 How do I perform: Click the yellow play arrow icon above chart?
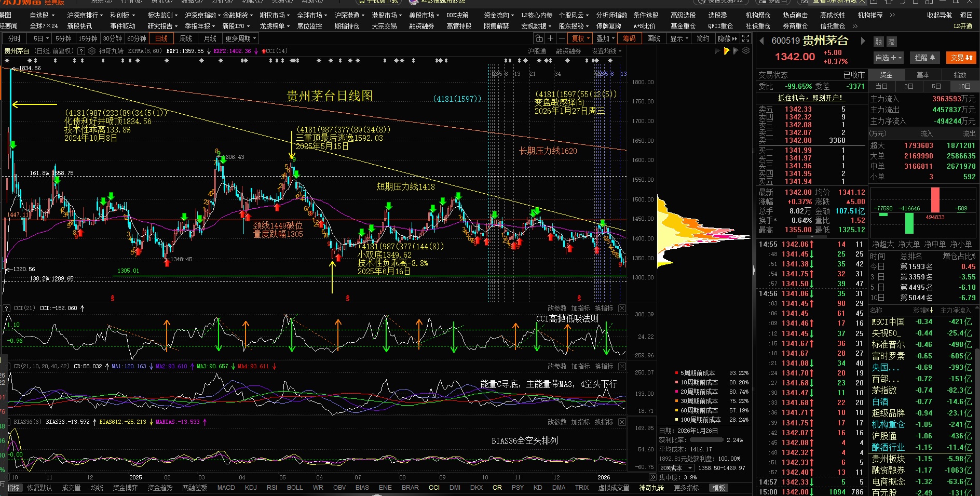[727, 50]
